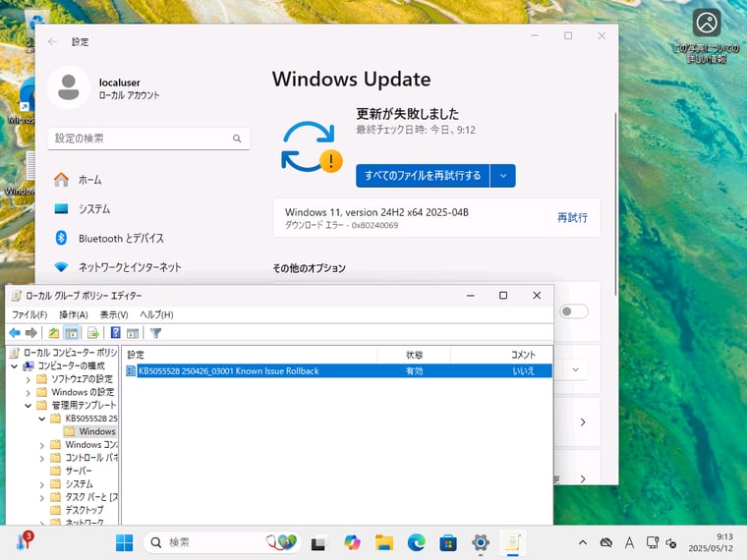Open File Explorer from the taskbar
The width and height of the screenshot is (747, 560).
tap(384, 542)
